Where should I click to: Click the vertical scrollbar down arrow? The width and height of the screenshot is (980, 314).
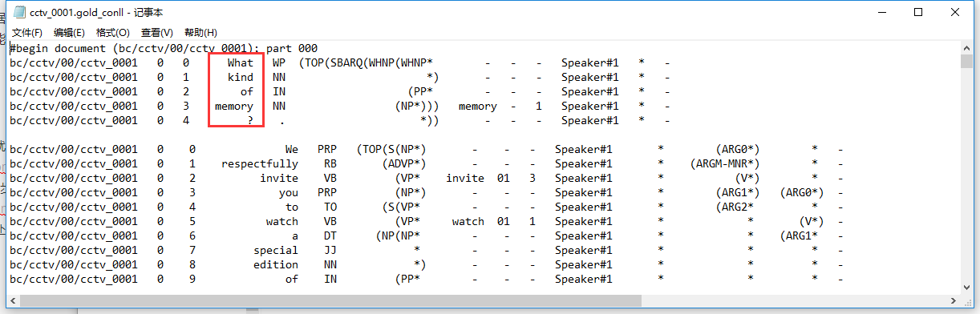pyautogui.click(x=966, y=287)
